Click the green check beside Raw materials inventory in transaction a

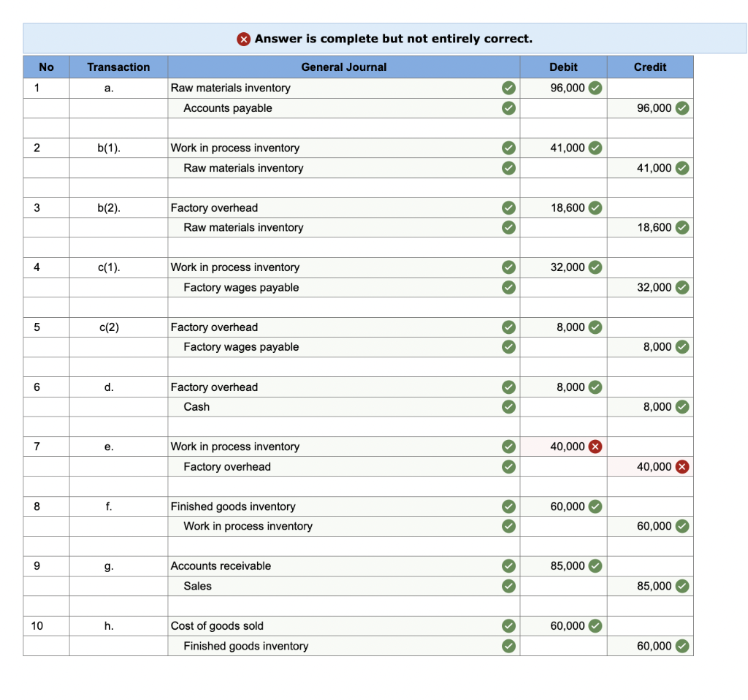[508, 88]
